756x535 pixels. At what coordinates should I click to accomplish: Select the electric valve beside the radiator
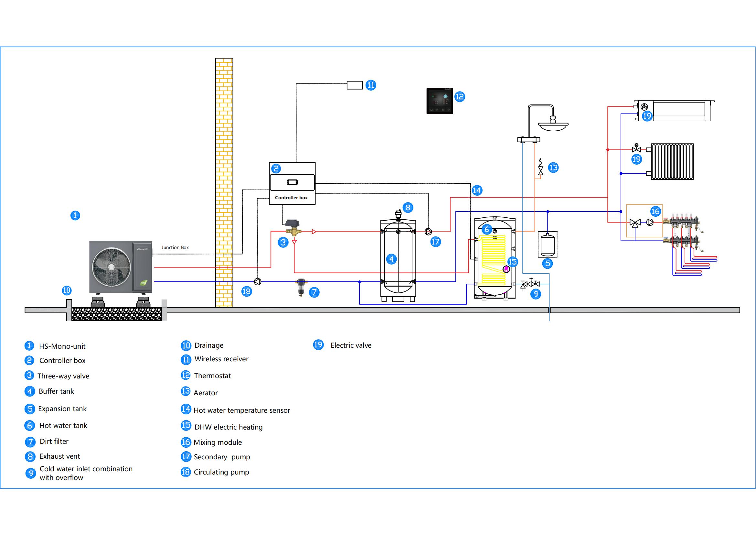(636, 148)
